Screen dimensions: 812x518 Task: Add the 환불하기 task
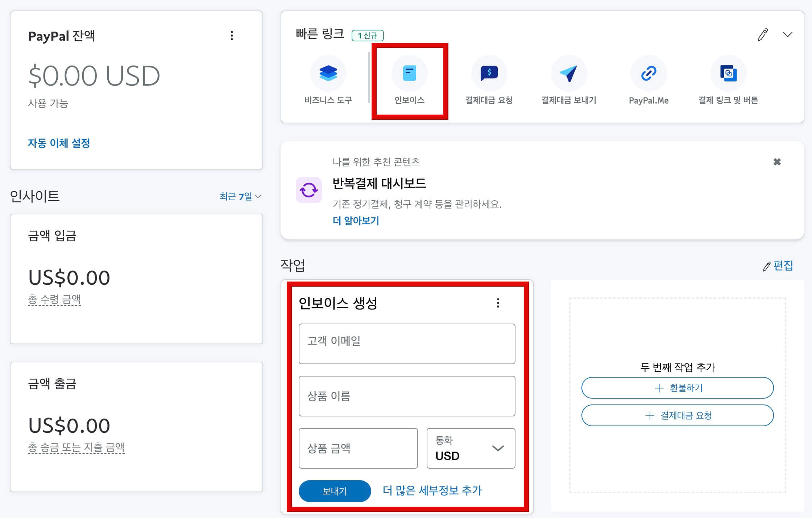(678, 388)
